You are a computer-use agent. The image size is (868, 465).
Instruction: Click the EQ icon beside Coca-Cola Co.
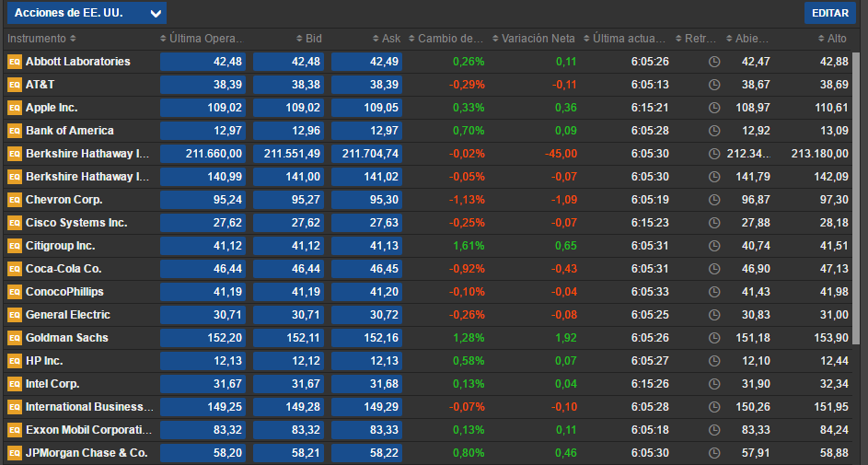[15, 269]
